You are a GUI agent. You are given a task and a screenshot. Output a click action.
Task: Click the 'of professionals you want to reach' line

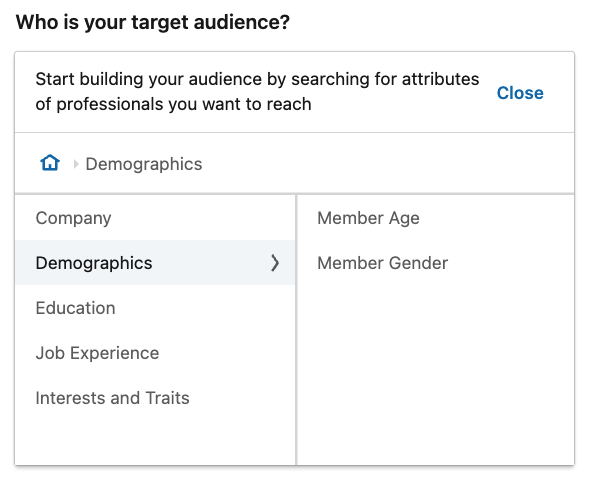[x=173, y=104]
